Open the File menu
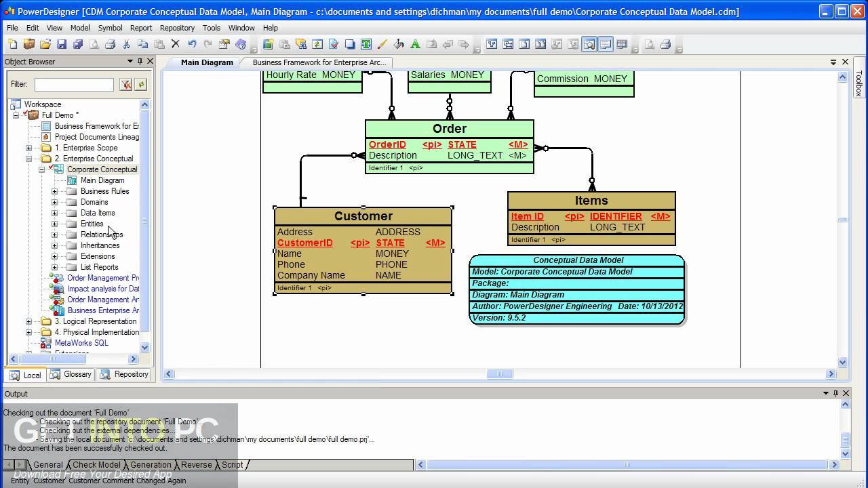Viewport: 868px width, 488px height. [12, 28]
